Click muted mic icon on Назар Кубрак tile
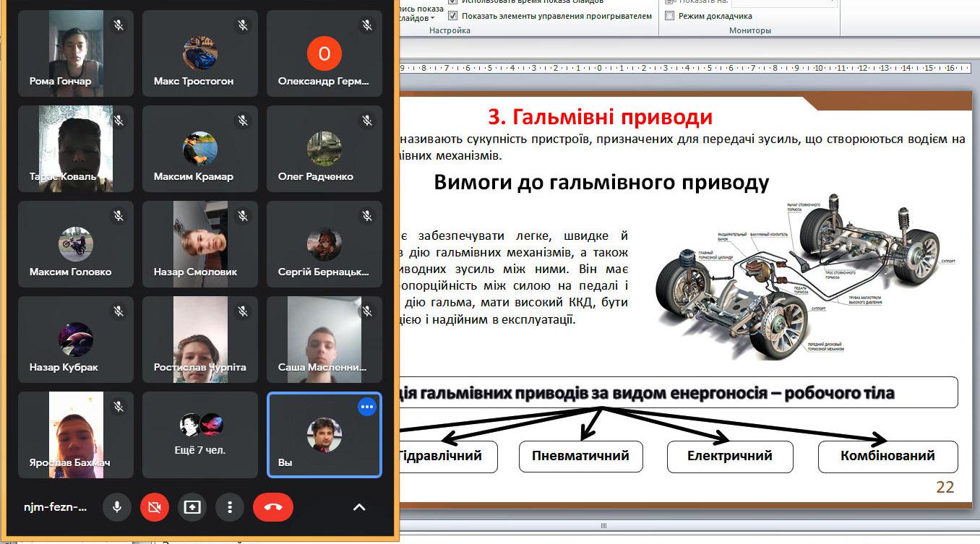 (x=119, y=311)
